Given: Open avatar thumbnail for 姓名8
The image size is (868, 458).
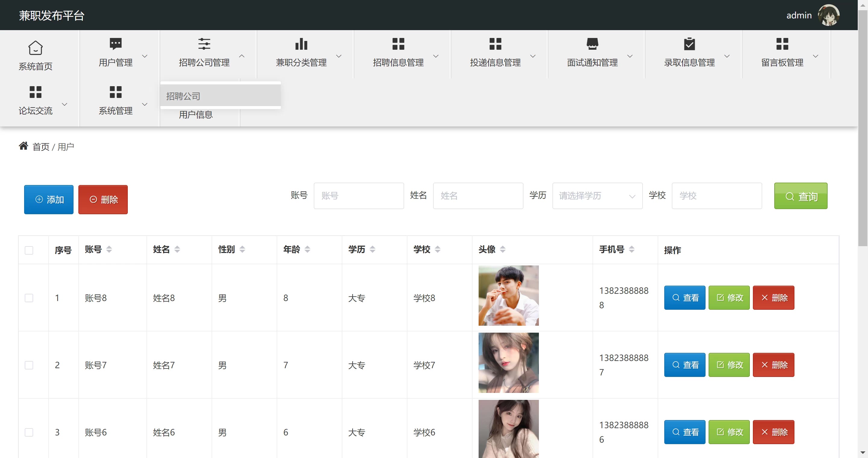Looking at the screenshot, I should tap(508, 295).
